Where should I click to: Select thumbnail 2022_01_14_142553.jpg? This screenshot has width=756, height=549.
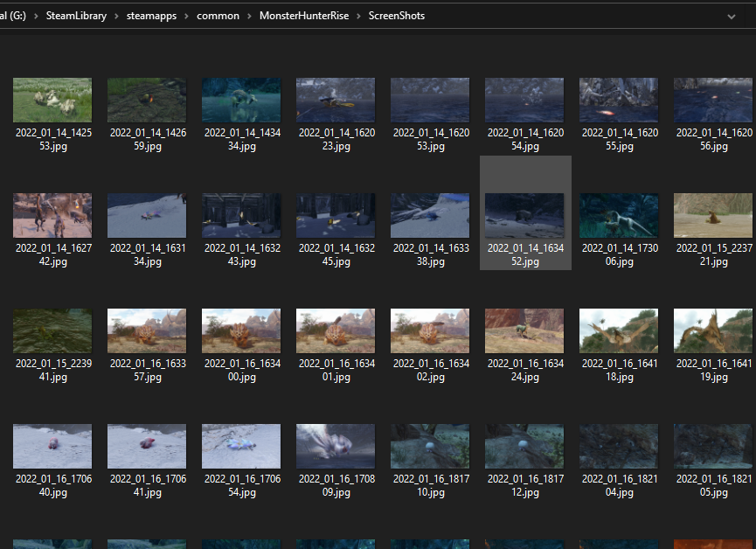(52, 100)
